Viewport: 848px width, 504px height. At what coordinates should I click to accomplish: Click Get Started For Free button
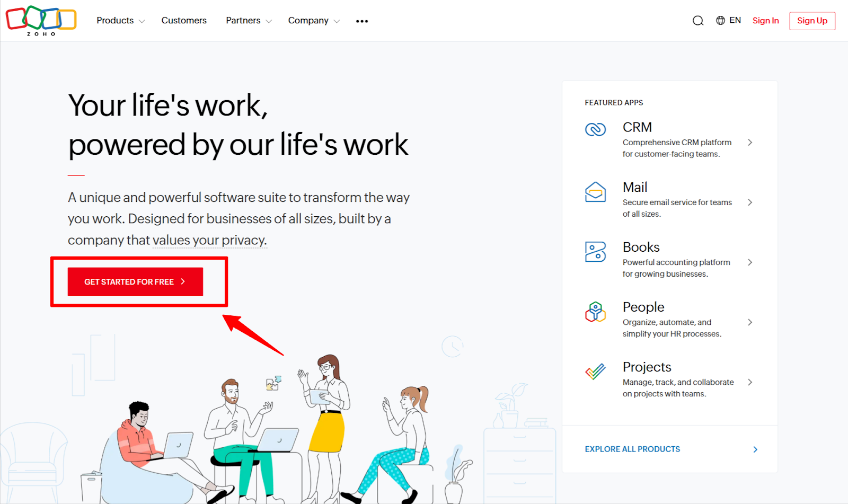point(135,281)
